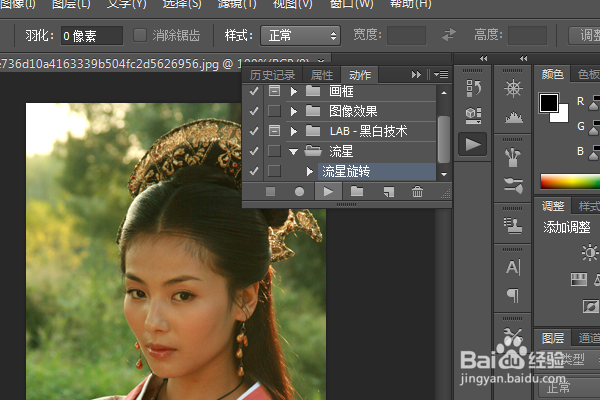600x400 pixels.
Task: Expand the 画框 action set
Action: coord(293,91)
